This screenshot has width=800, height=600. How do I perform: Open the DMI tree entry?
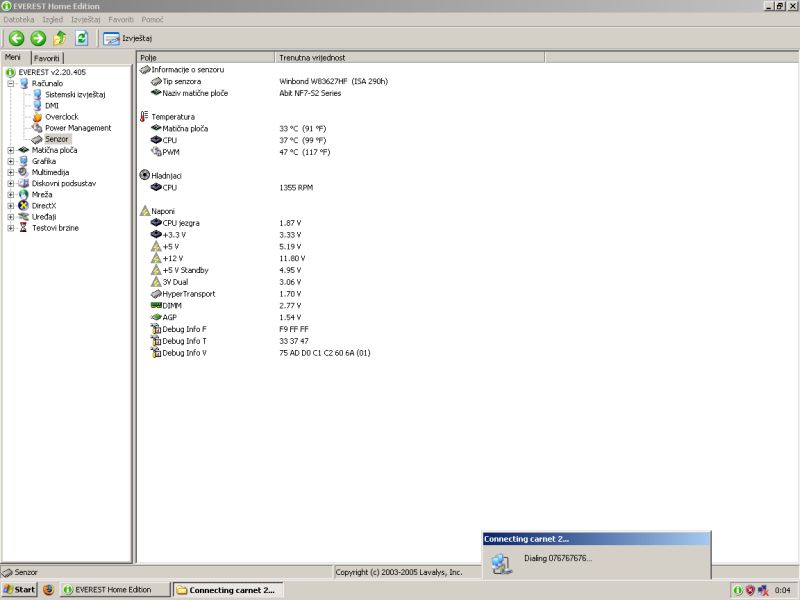point(51,106)
